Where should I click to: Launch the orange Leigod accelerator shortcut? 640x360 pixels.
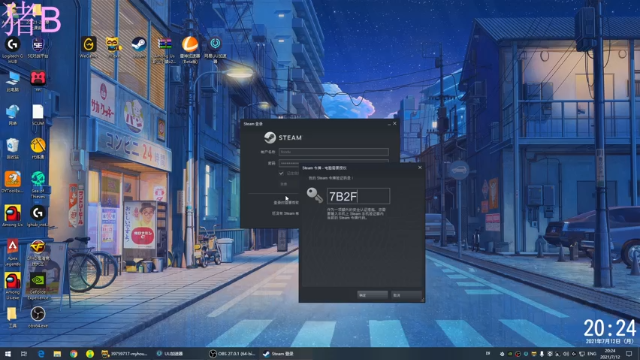click(190, 44)
